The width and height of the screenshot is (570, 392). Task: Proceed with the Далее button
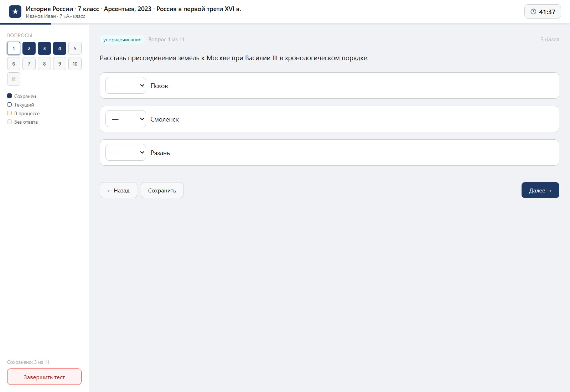click(540, 190)
